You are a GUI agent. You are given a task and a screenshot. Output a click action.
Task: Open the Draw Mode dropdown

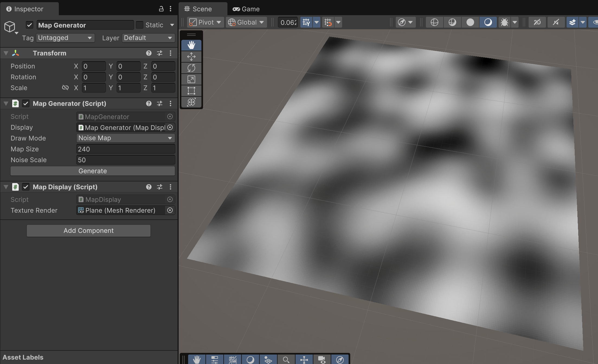(125, 138)
